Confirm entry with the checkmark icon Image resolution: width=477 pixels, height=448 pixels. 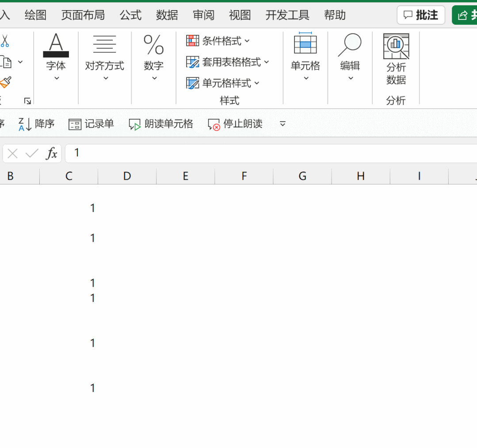(x=32, y=153)
